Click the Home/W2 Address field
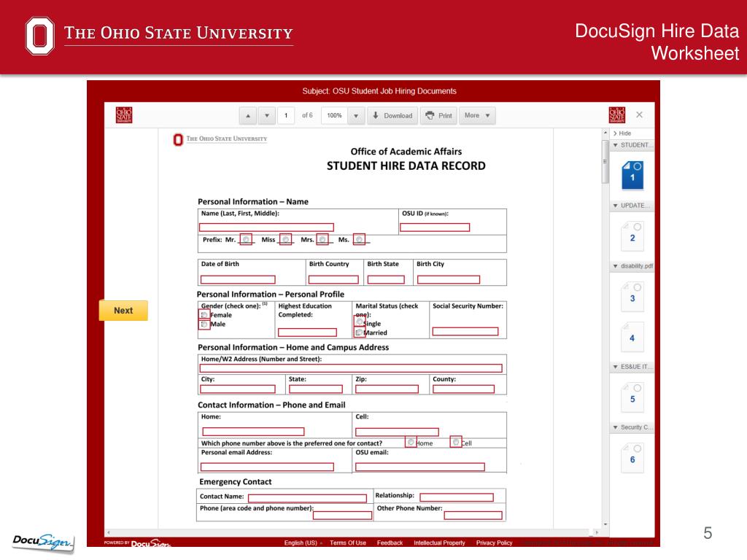747x560 pixels. 351,368
